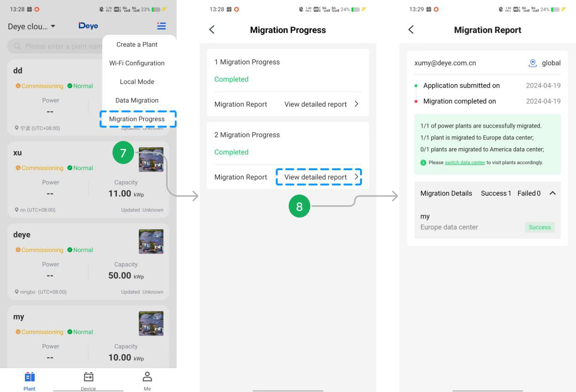Open the deye plant thumbnail image
Viewport: 576px width, 392px height.
tap(151, 241)
